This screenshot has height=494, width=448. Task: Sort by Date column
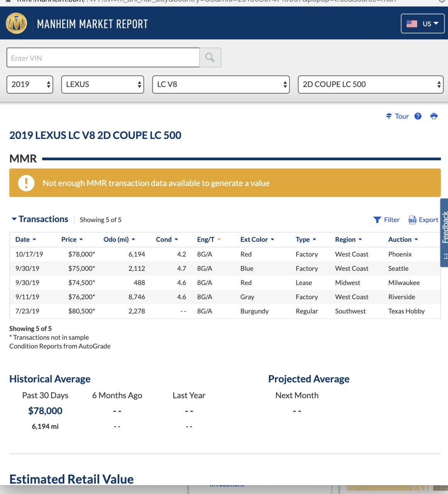(26, 239)
